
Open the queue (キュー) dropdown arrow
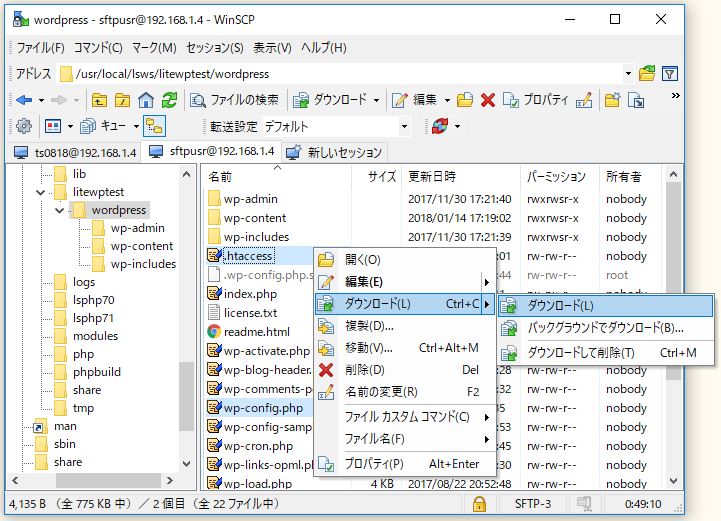136,126
